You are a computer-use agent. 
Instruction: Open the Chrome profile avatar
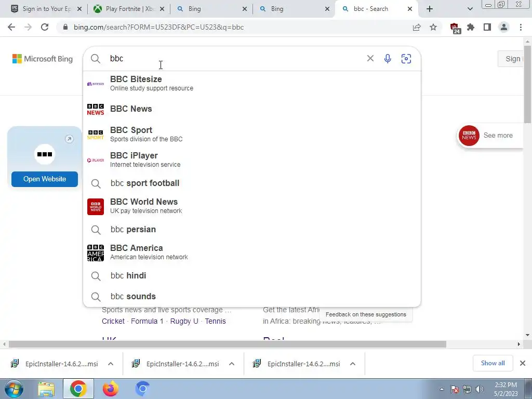pos(504,27)
